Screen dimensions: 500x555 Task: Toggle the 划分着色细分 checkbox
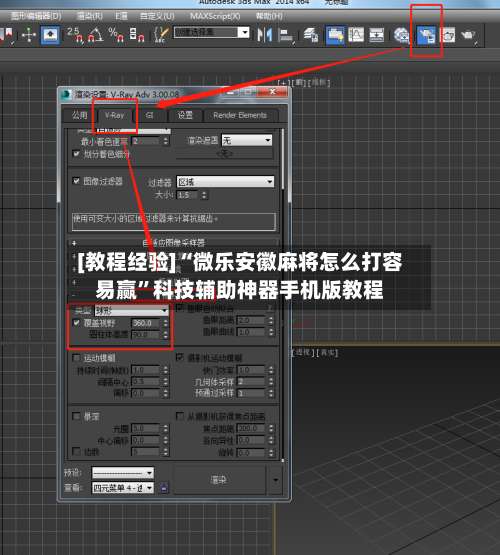pyautogui.click(x=76, y=154)
